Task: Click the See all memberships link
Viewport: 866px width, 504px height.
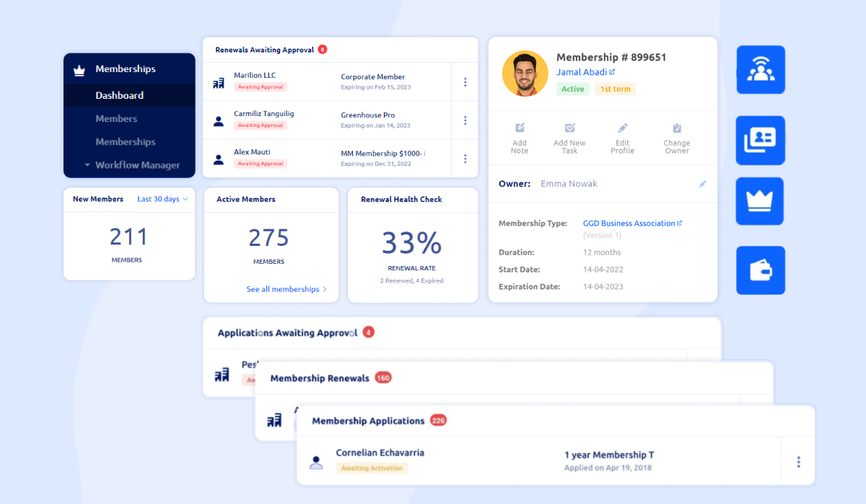Action: click(x=286, y=288)
